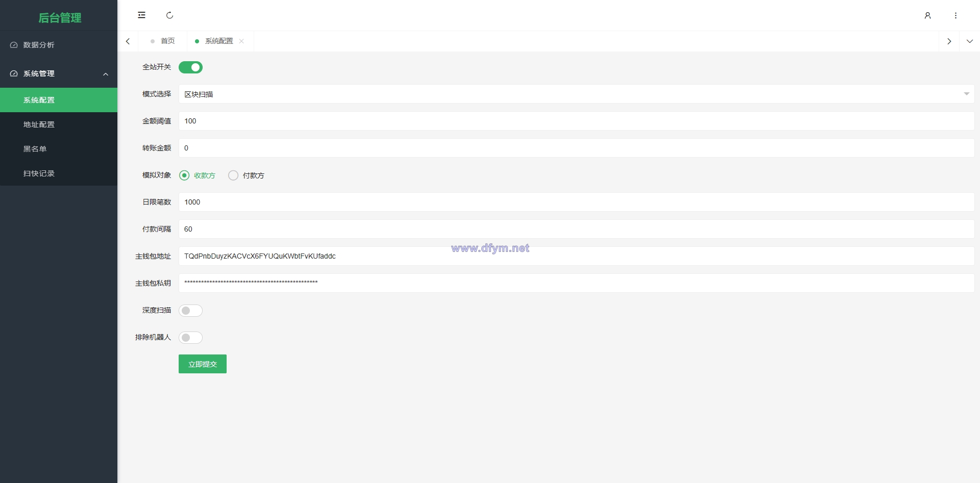Enable the 深度扫描 switch

(190, 311)
